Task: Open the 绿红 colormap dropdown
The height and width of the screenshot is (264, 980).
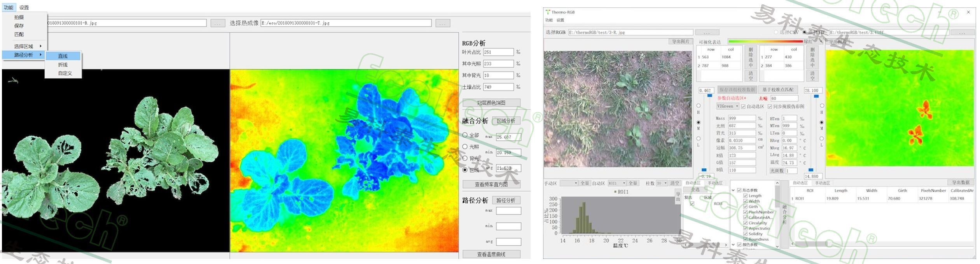Action: tap(821, 42)
